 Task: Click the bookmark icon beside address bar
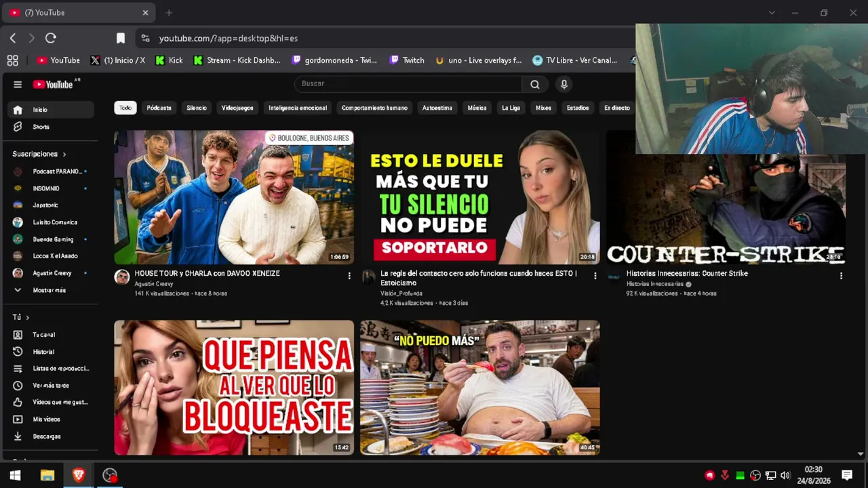click(x=121, y=39)
